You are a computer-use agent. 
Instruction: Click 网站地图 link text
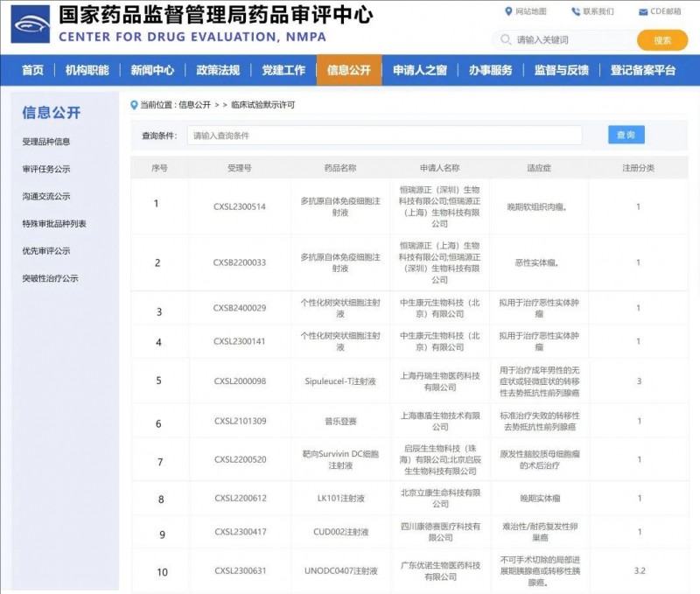[x=531, y=11]
